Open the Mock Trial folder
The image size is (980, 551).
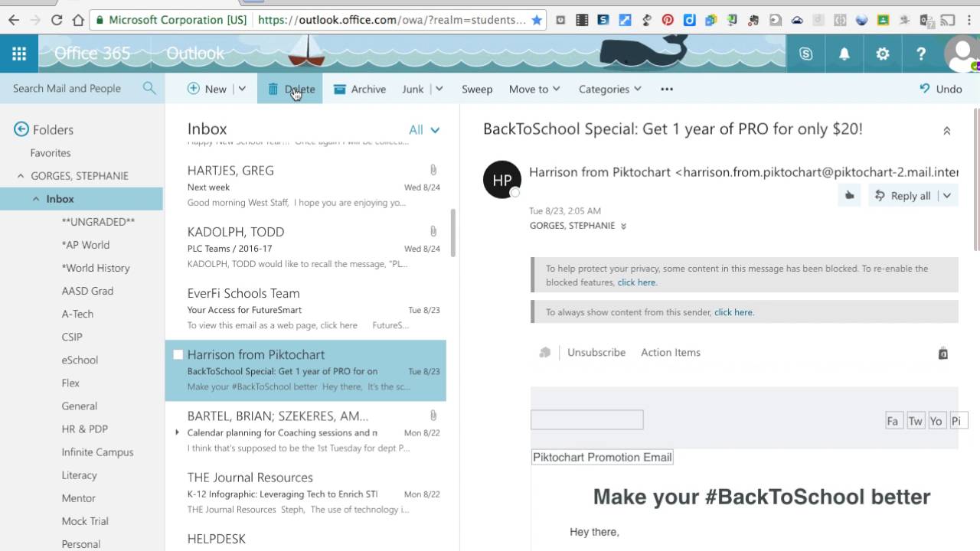[84, 521]
